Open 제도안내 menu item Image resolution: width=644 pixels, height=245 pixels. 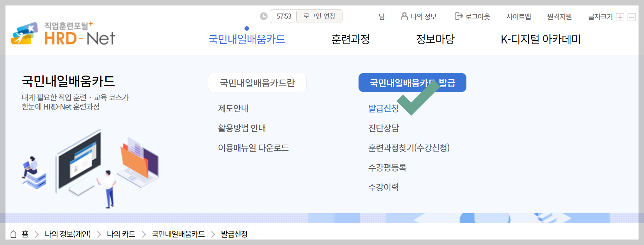233,108
